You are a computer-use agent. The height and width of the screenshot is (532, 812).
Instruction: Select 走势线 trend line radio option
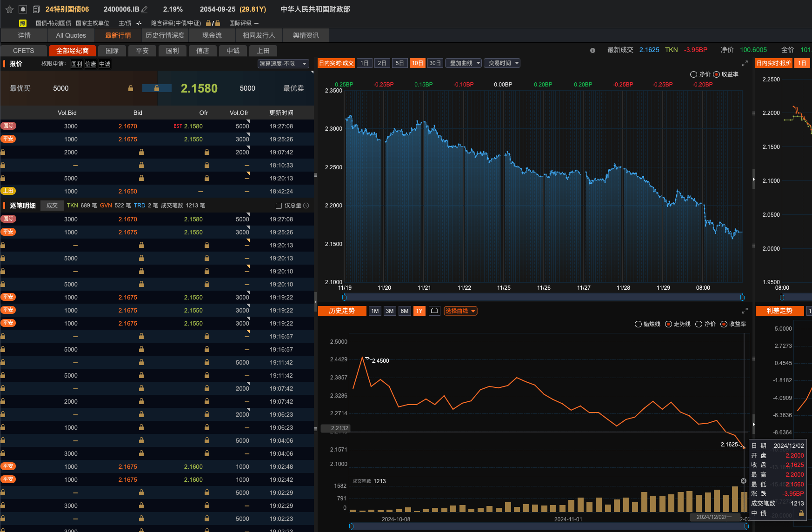[x=668, y=324]
